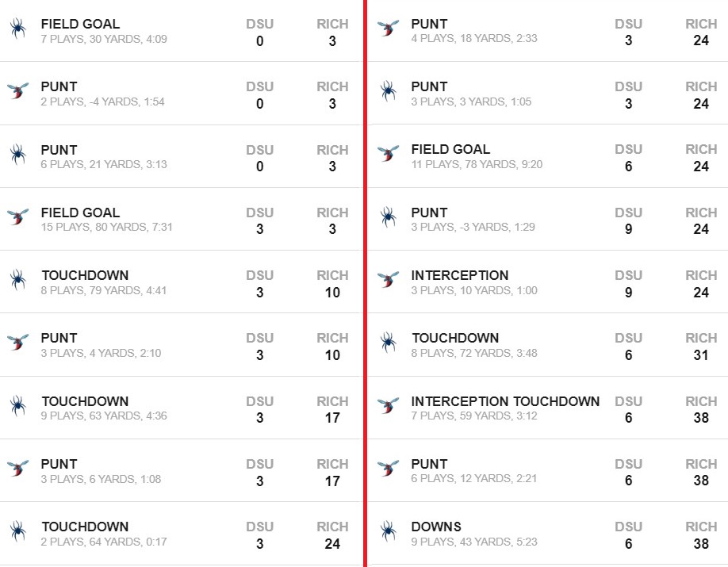Click the DSU score on the 7-play field goal row
The width and height of the screenshot is (728, 567).
point(259,41)
